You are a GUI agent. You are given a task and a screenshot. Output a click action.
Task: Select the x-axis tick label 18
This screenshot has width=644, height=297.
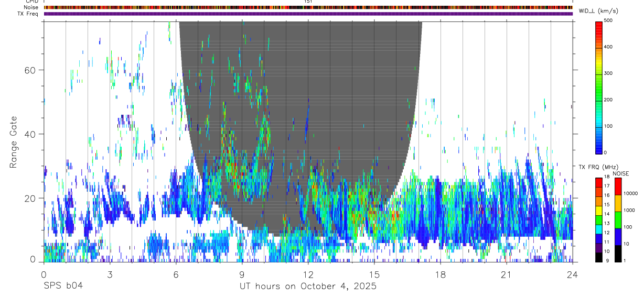(x=440, y=274)
